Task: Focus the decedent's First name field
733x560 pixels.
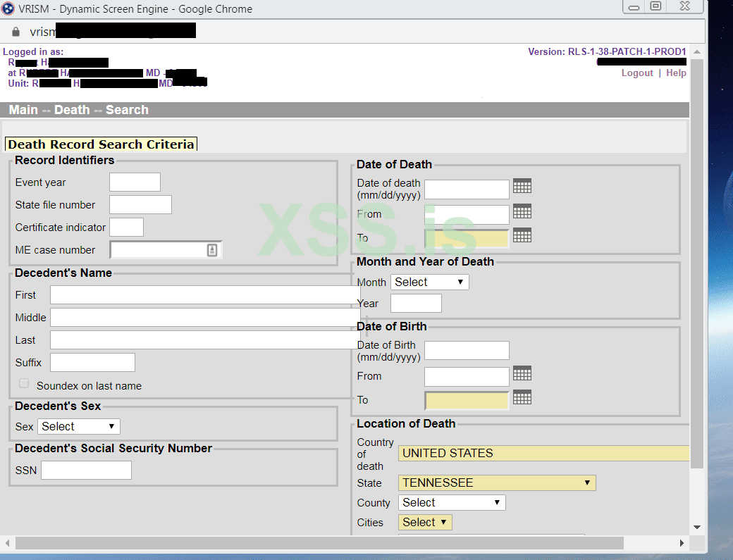Action: point(205,294)
